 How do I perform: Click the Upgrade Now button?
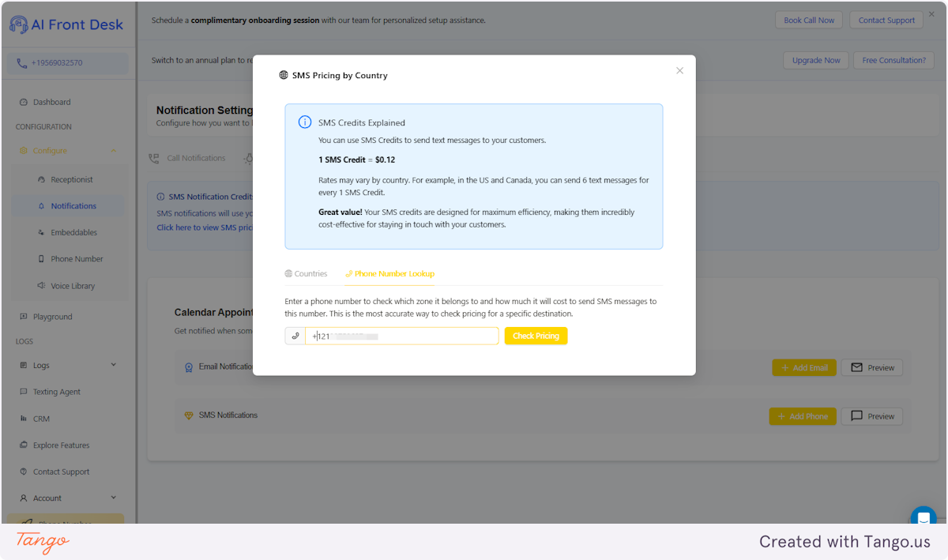816,60
